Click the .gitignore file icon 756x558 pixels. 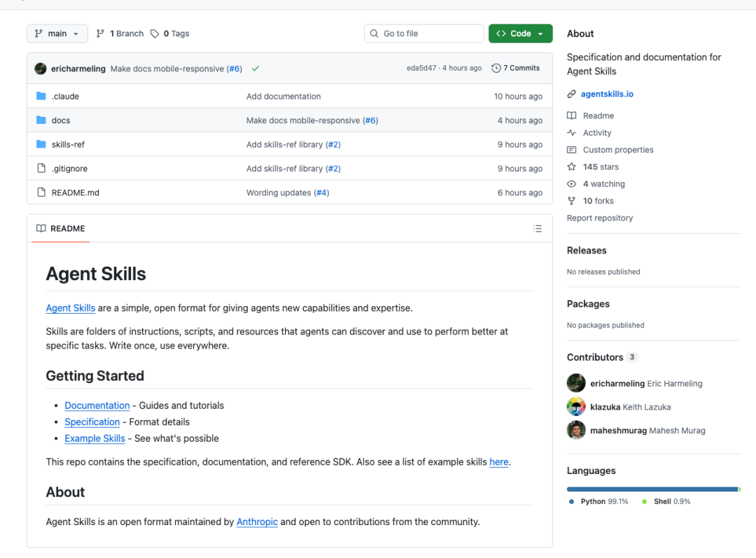click(41, 169)
